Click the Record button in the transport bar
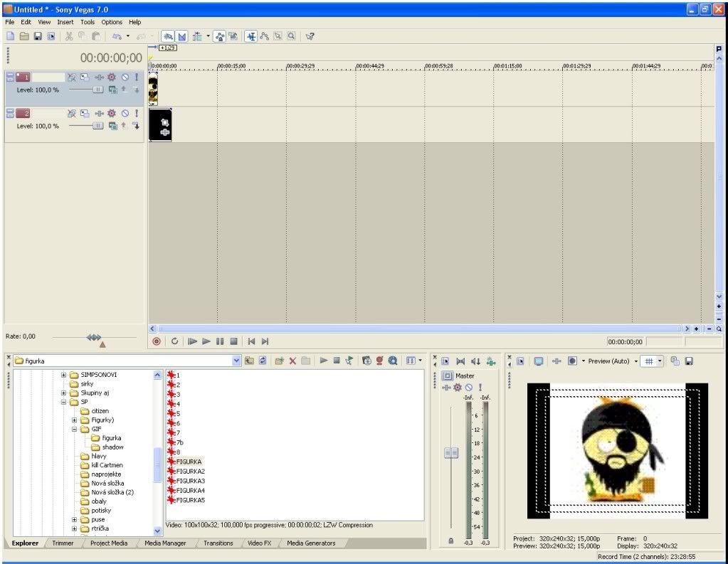Image resolution: width=728 pixels, height=564 pixels. tap(157, 341)
